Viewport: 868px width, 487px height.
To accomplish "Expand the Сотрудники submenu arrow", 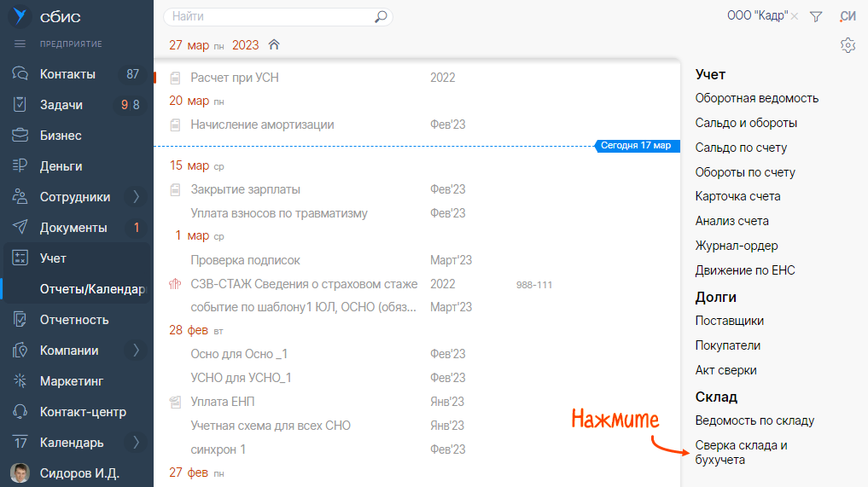I will 136,197.
